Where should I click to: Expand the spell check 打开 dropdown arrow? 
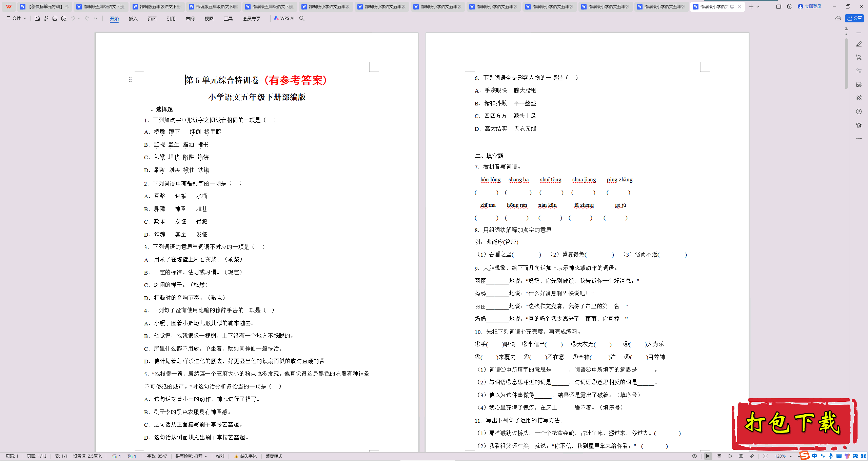pyautogui.click(x=206, y=456)
